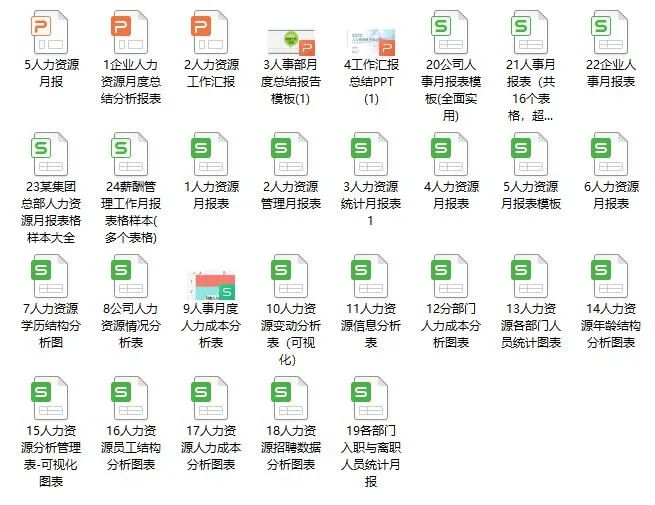Viewport: 655px width, 505px height.
Task: Click the 4工作汇报总结PPT(1) thumbnail
Action: click(x=371, y=42)
